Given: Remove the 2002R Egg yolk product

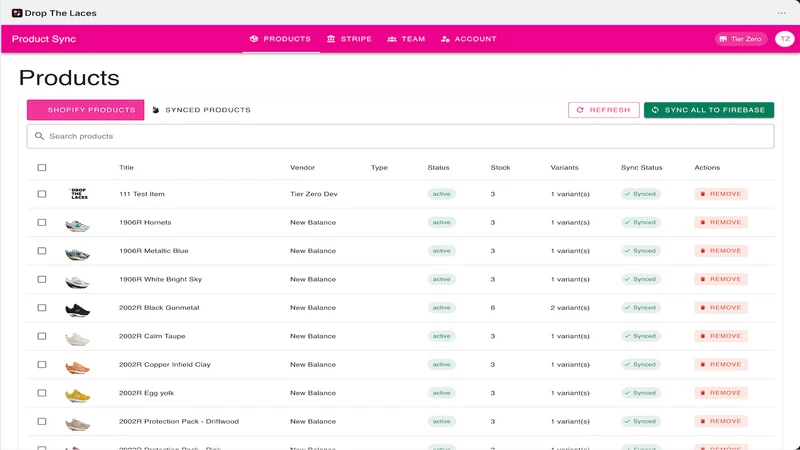Looking at the screenshot, I should click(x=721, y=393).
